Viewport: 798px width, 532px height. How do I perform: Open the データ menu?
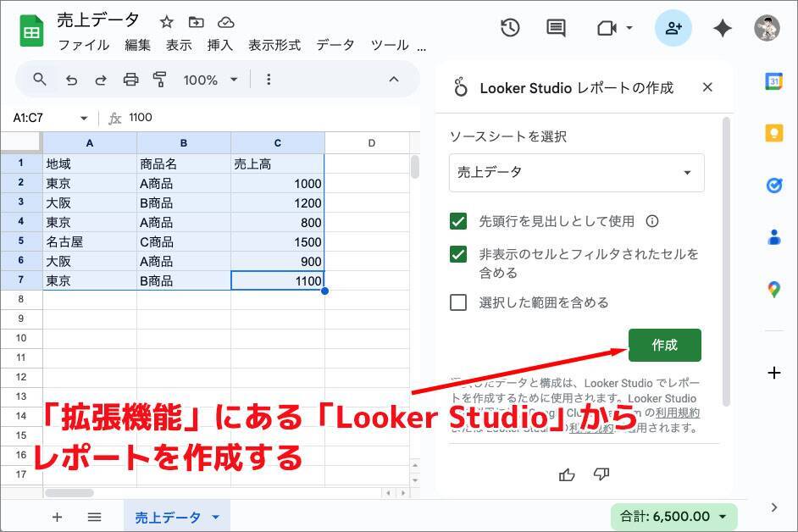(x=335, y=46)
